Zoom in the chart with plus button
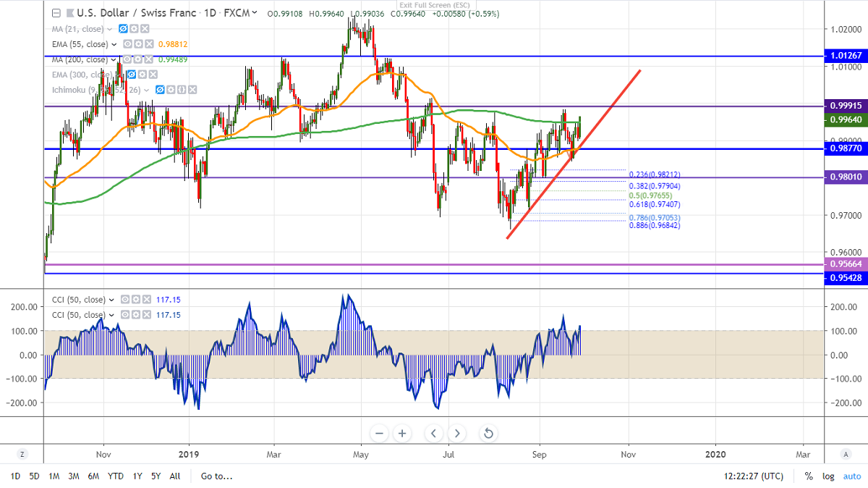Viewport: 868px width, 488px height. coord(402,434)
